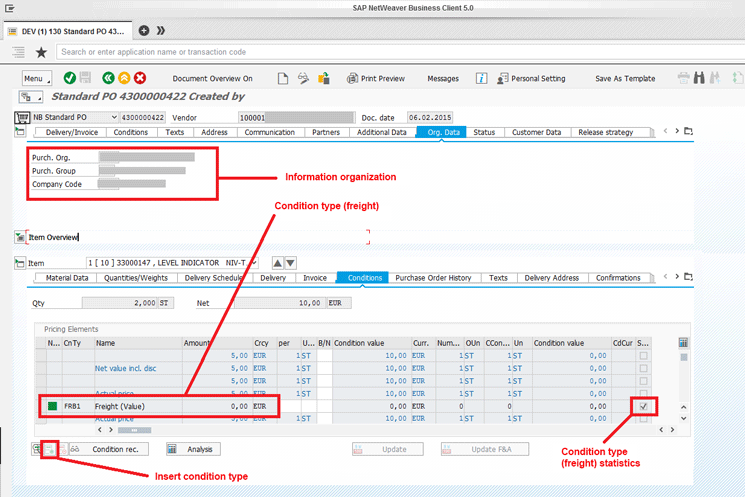Click the Insert condition type icon
The width and height of the screenshot is (745, 497).
[x=49, y=449]
